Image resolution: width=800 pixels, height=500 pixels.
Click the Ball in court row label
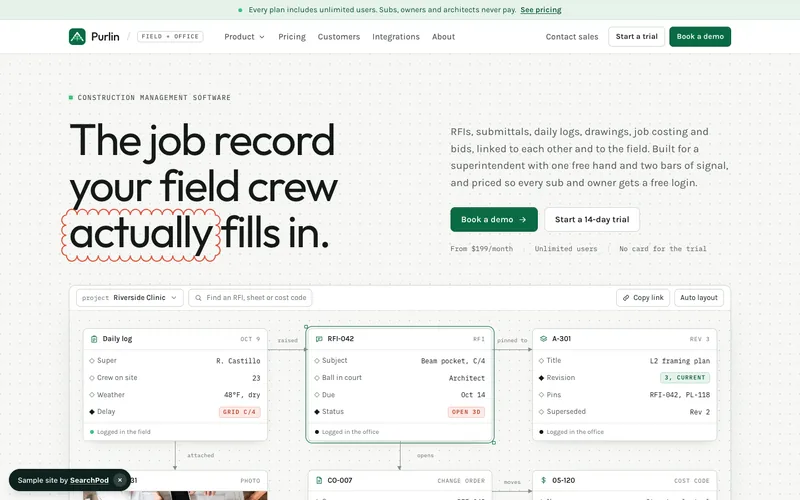[x=341, y=378]
